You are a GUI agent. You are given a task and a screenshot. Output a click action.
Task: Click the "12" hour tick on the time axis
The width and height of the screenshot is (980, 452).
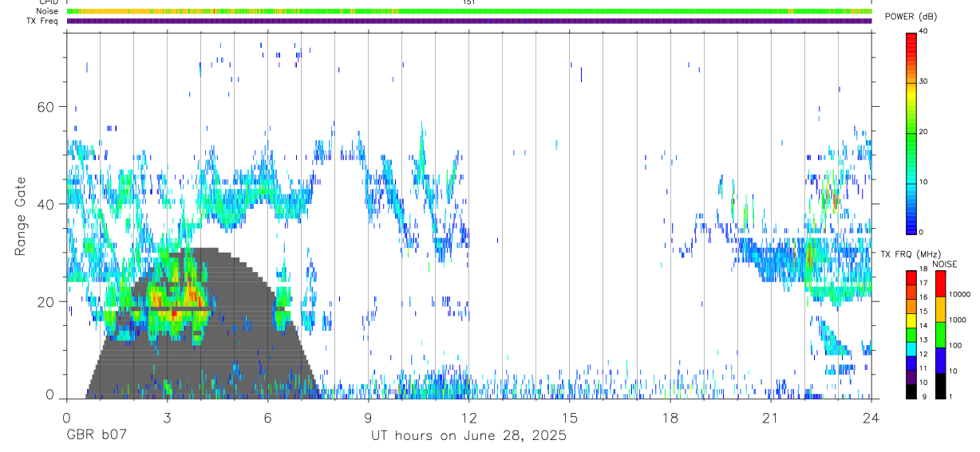point(468,417)
